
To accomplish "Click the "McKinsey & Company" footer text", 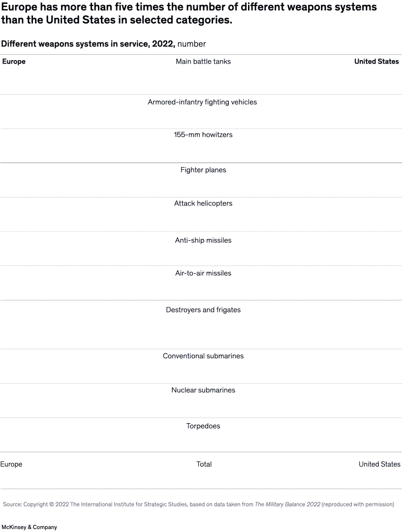I will pyautogui.click(x=29, y=527).
